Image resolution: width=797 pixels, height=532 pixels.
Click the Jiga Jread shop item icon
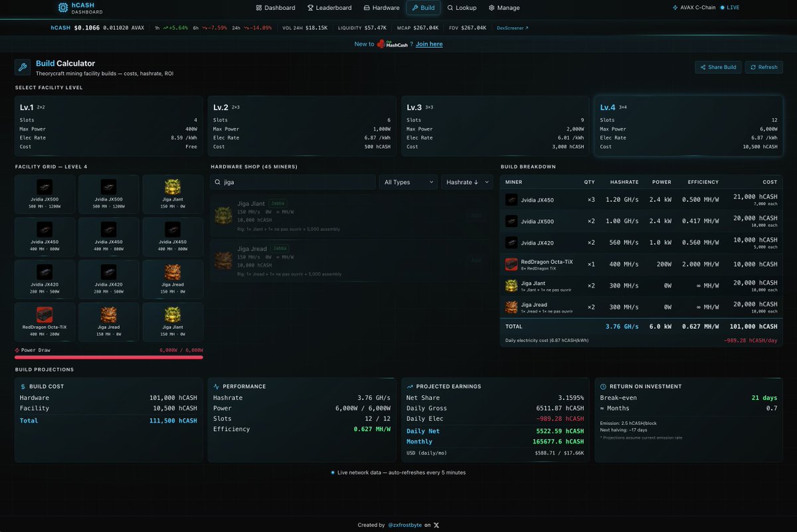pyautogui.click(x=223, y=260)
